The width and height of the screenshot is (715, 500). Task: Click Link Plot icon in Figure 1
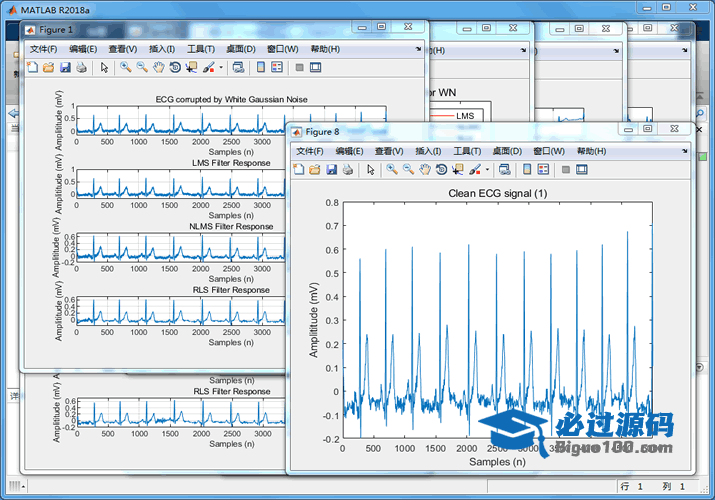coord(238,67)
